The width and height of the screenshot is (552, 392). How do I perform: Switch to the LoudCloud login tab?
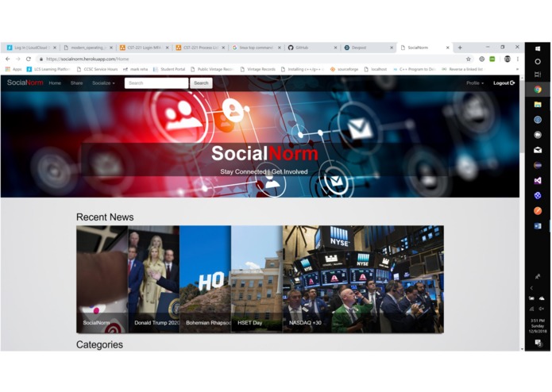(32, 48)
